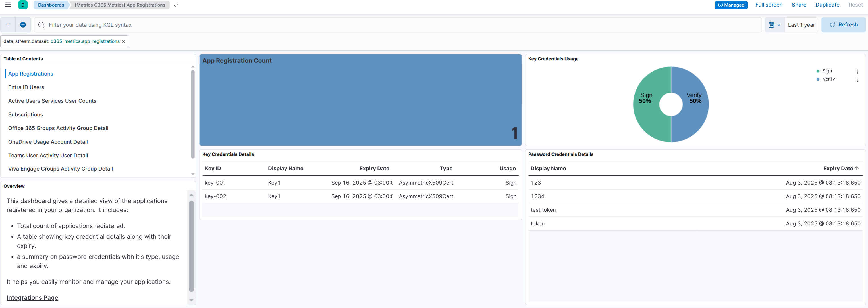Add a new filter using the plus icon
Screen dimensions: 868x308
pyautogui.click(x=22, y=25)
